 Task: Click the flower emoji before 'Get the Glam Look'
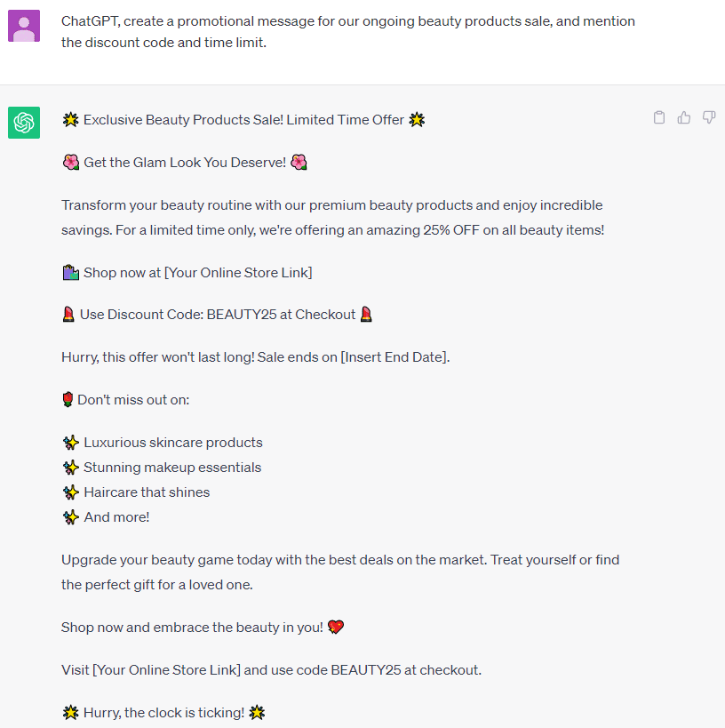[71, 163]
